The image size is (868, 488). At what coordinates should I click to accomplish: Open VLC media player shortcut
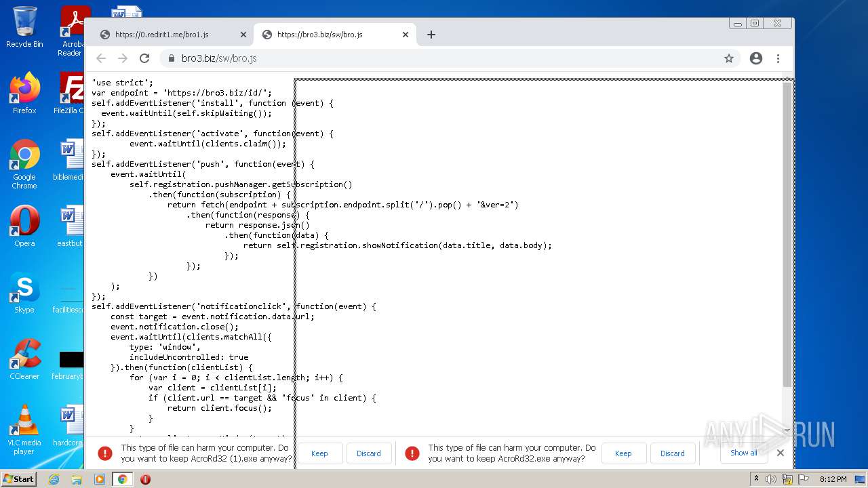point(24,430)
